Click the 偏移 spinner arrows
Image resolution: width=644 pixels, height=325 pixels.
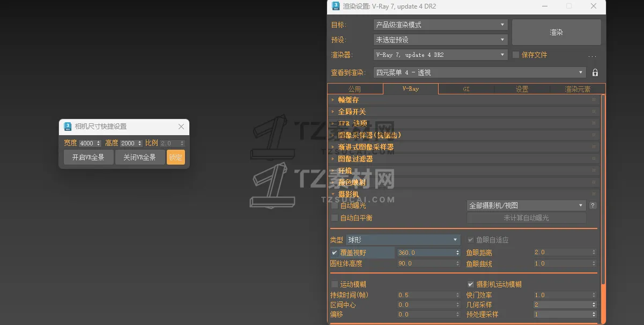click(x=458, y=314)
